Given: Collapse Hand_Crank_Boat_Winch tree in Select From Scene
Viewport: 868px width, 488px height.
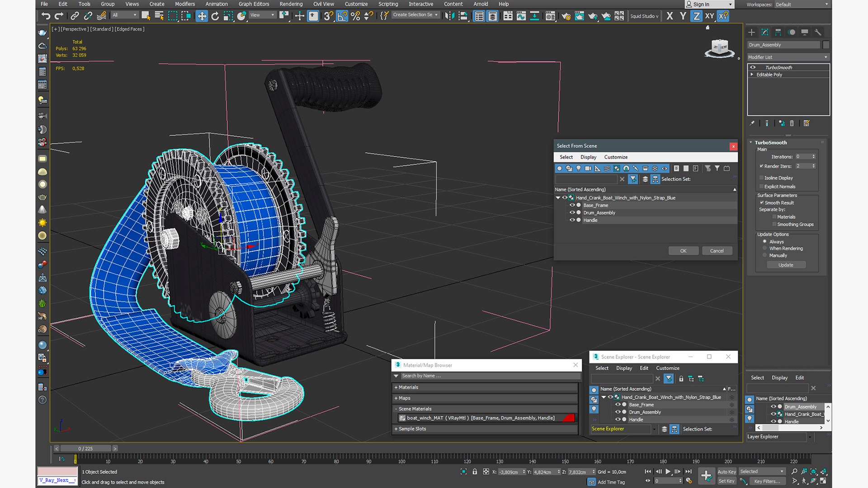Looking at the screenshot, I should (x=558, y=197).
